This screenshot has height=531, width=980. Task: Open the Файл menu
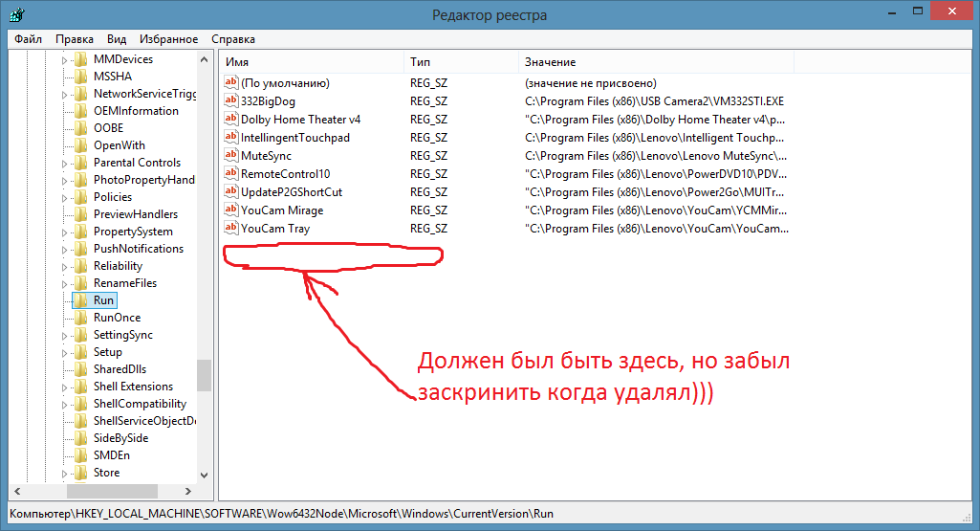coord(28,39)
